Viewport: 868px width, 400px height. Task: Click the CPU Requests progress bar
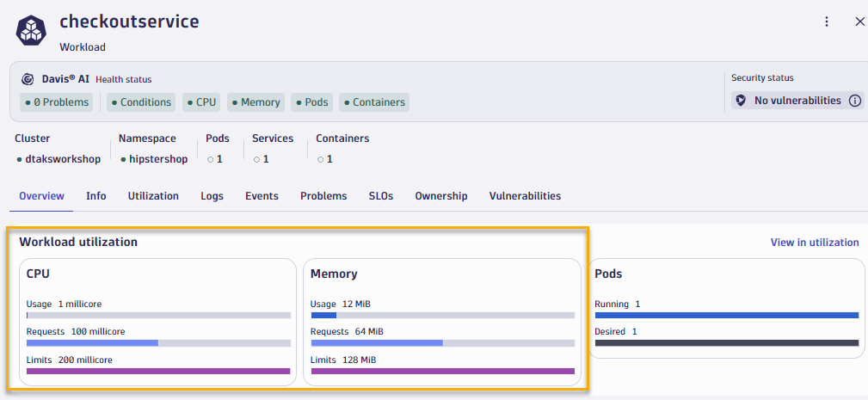158,343
